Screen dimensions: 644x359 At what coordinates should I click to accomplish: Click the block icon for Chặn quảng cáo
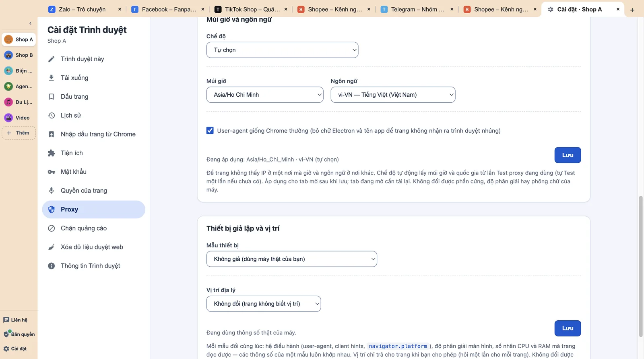pos(52,228)
